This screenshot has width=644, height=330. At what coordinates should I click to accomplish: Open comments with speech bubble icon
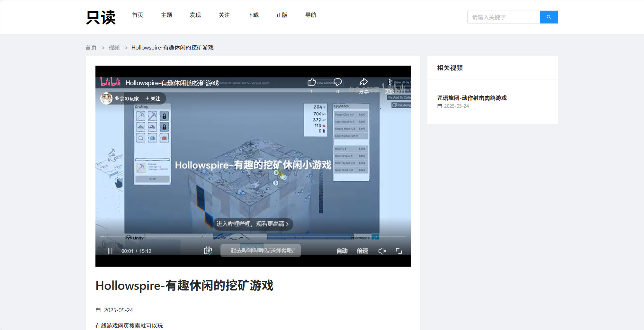337,82
